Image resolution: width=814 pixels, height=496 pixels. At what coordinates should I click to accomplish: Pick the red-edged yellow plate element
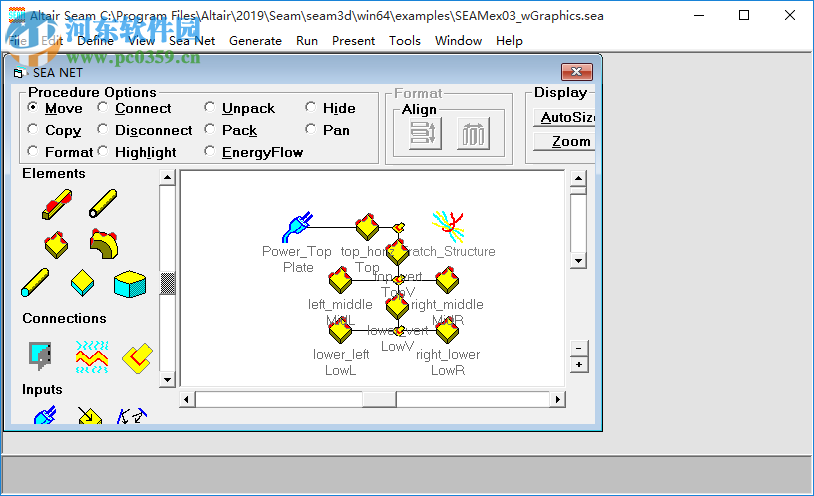(x=56, y=245)
